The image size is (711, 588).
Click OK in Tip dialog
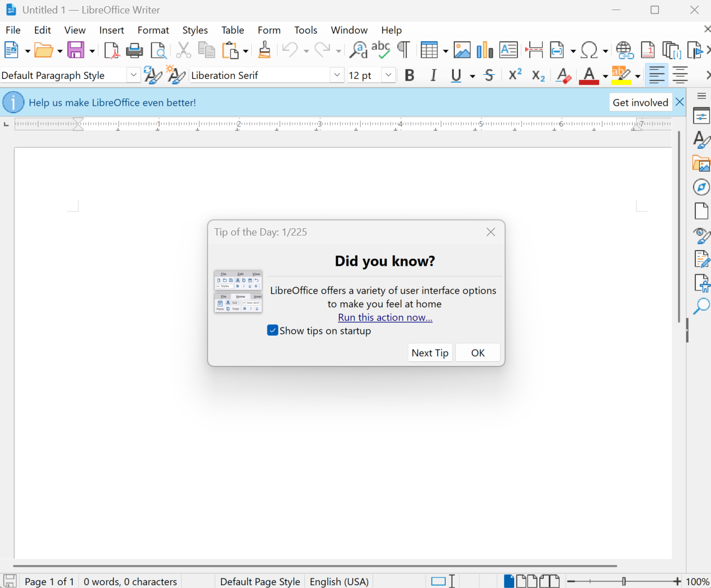click(x=478, y=353)
